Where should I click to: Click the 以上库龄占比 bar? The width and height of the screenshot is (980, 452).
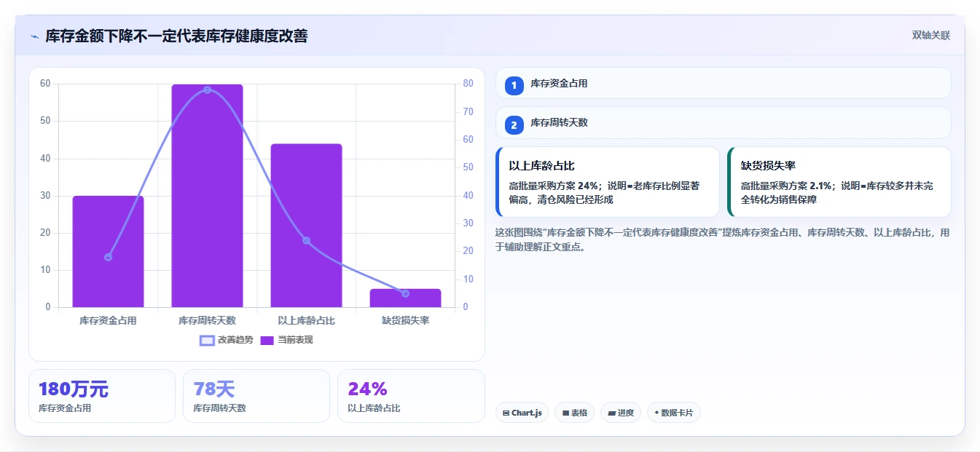(306, 226)
